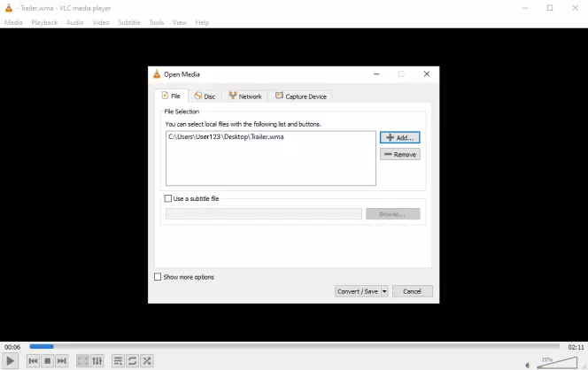
Task: Minimize the VLC main window
Action: [x=525, y=8]
